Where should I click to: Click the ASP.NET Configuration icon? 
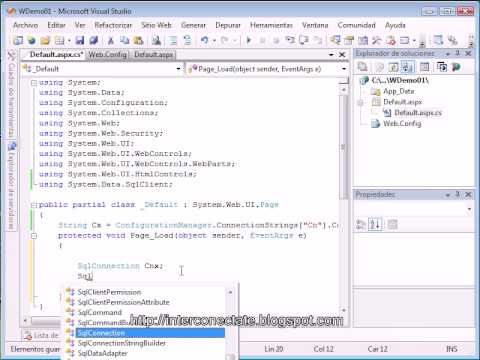456,67
